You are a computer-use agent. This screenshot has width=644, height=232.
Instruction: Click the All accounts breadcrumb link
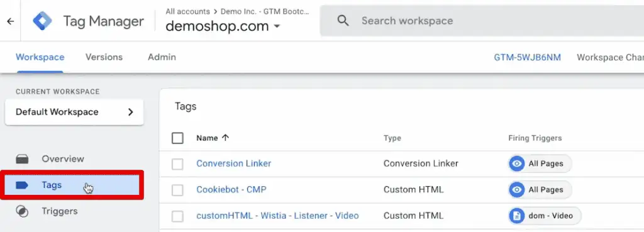point(187,11)
